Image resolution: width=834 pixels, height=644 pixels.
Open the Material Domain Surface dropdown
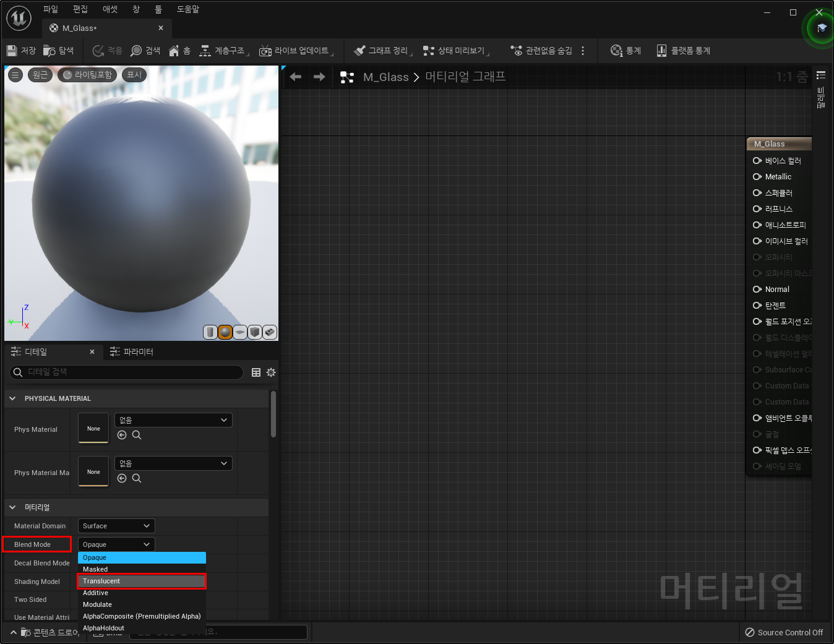(x=116, y=526)
